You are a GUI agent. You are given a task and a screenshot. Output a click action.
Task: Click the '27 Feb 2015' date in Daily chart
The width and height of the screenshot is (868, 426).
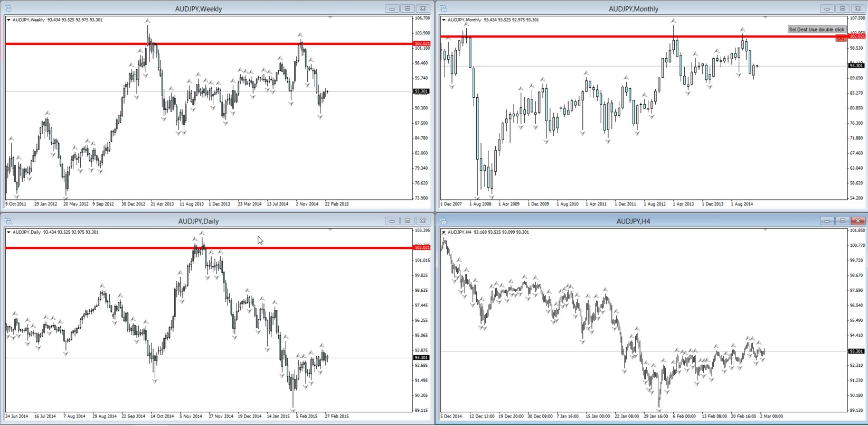337,416
